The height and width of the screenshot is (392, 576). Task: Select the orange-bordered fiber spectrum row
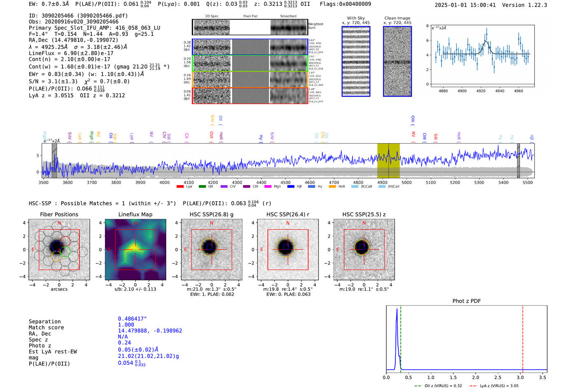pyautogui.click(x=250, y=79)
